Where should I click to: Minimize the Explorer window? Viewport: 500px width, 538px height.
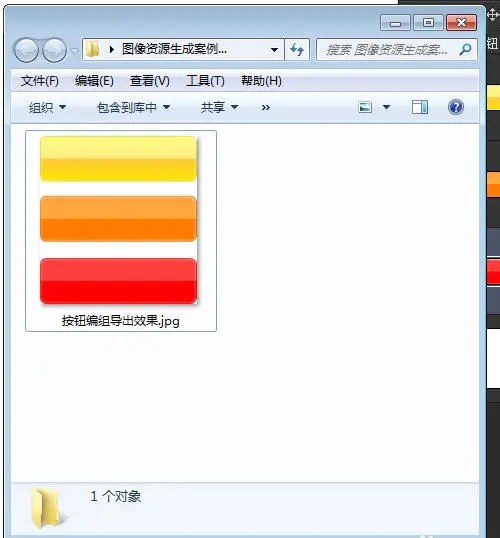(395, 23)
